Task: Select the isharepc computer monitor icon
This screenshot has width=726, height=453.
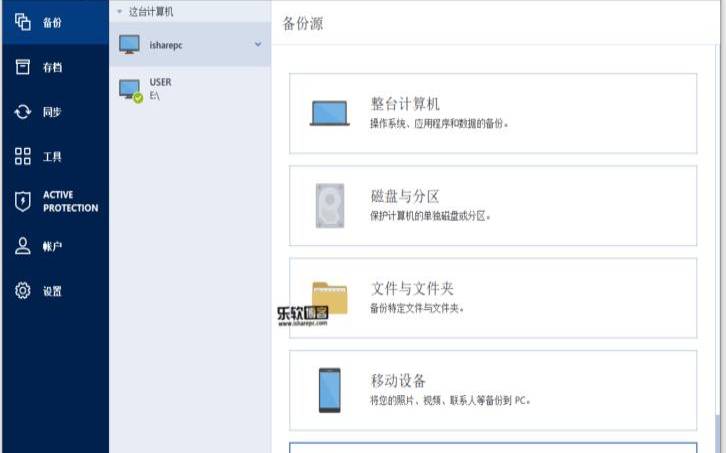Action: click(x=129, y=44)
